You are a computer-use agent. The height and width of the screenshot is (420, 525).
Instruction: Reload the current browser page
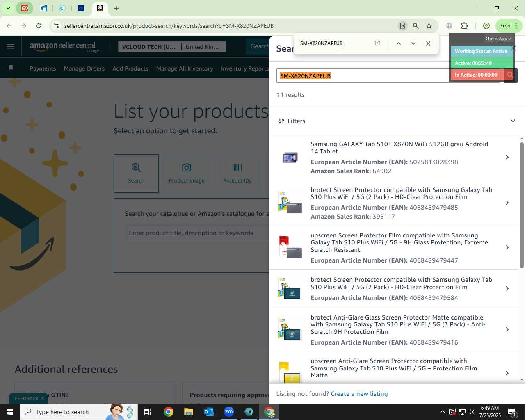click(x=39, y=26)
